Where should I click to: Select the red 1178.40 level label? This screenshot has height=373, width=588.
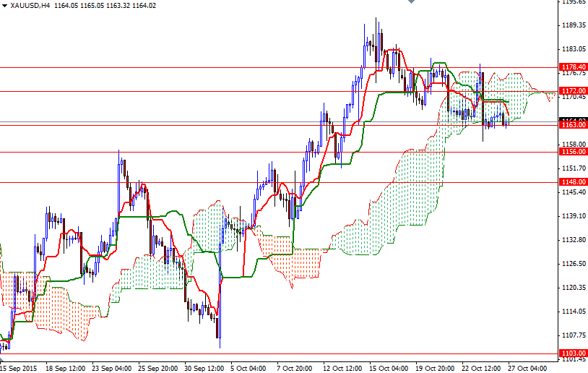click(x=573, y=67)
